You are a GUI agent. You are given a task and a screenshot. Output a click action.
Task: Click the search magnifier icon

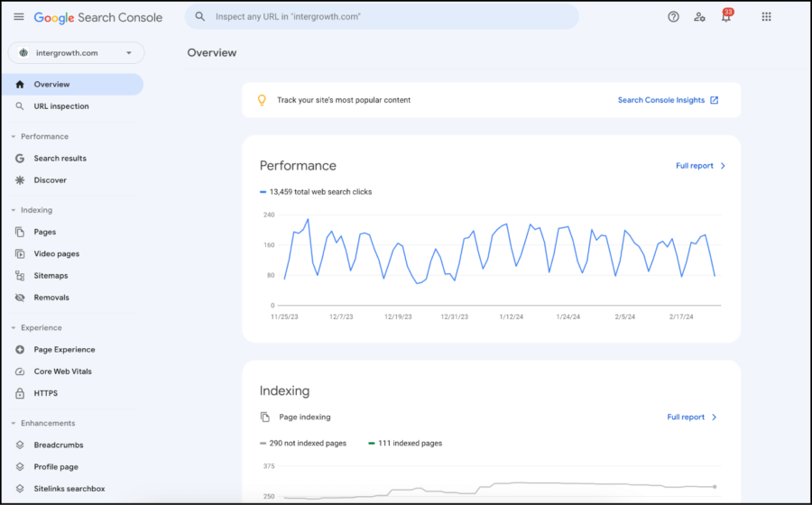click(200, 16)
